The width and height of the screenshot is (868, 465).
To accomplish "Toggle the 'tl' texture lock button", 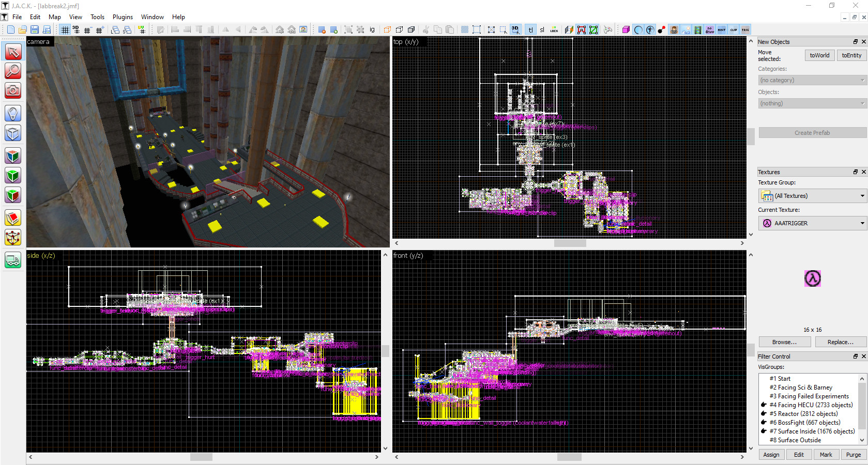I will pyautogui.click(x=530, y=29).
